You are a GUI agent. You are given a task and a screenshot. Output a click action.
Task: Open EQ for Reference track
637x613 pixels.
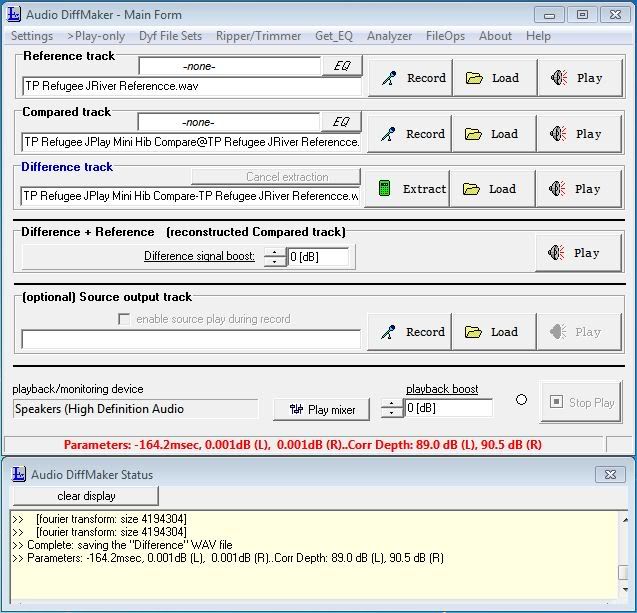coord(342,66)
